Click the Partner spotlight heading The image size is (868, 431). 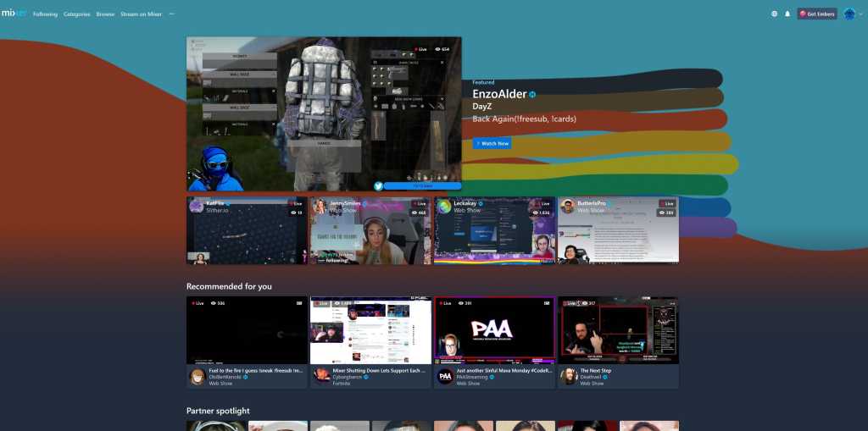click(x=218, y=411)
